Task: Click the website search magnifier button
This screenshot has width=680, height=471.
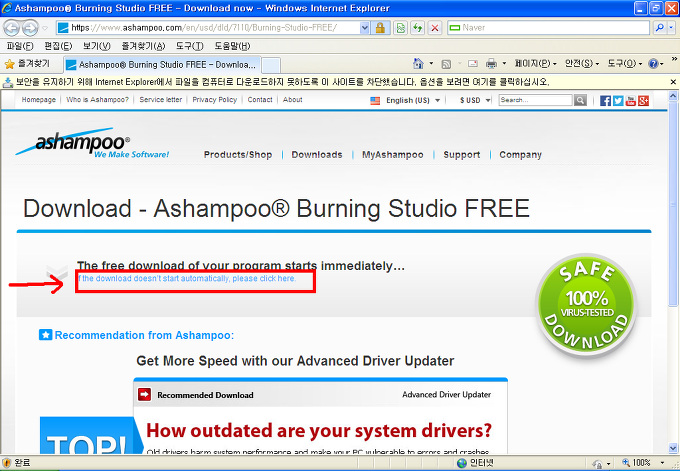Action: (x=580, y=100)
